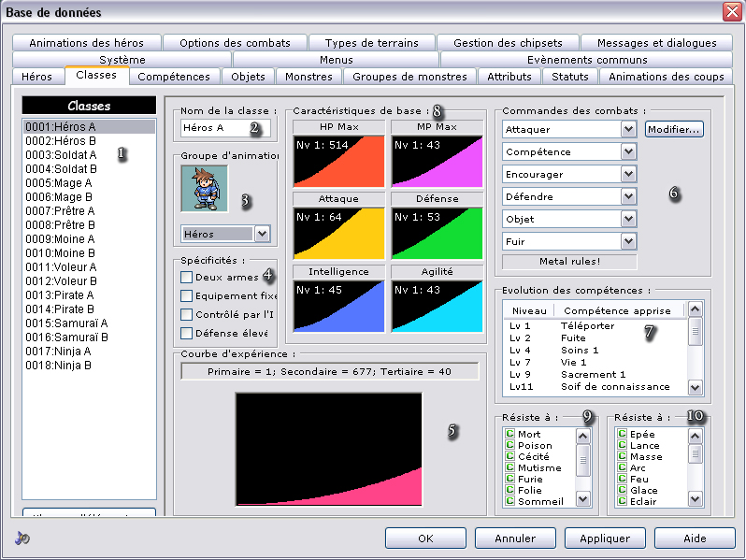This screenshot has width=746, height=560.
Task: Click the pink experience curve graph
Action: [329, 449]
